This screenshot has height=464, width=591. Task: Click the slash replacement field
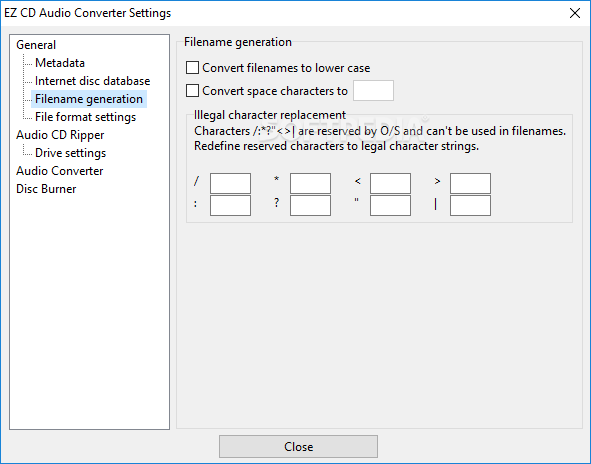coord(230,183)
